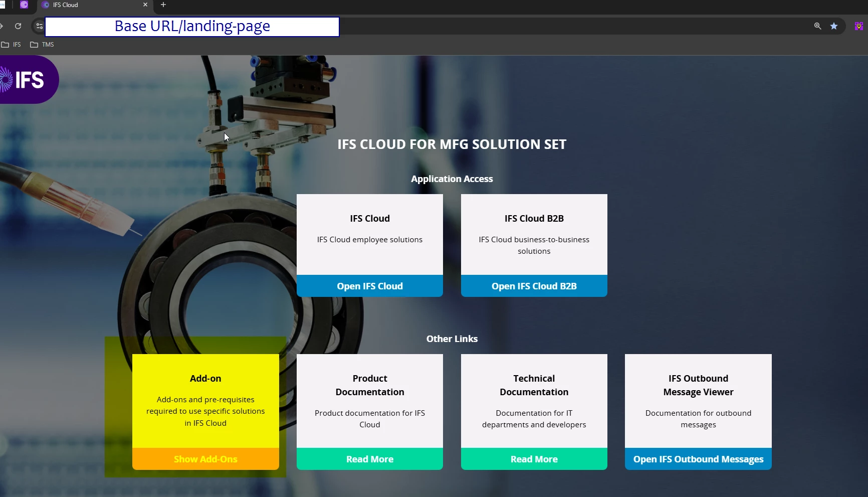Image resolution: width=868 pixels, height=497 pixels.
Task: Click the 'IFS CLOUD FOR MFG SOLUTION SET' heading
Action: pos(452,144)
